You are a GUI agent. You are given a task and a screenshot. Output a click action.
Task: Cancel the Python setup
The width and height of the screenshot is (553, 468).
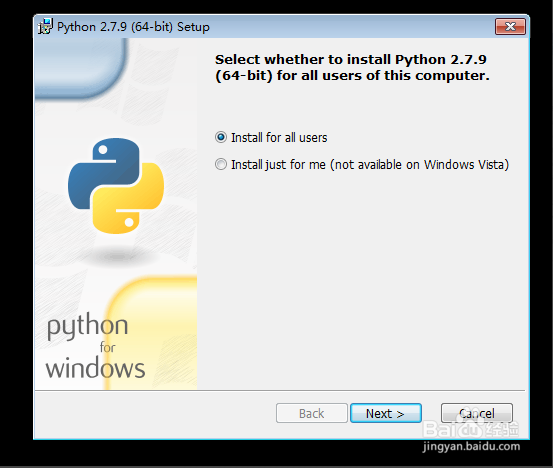[477, 413]
